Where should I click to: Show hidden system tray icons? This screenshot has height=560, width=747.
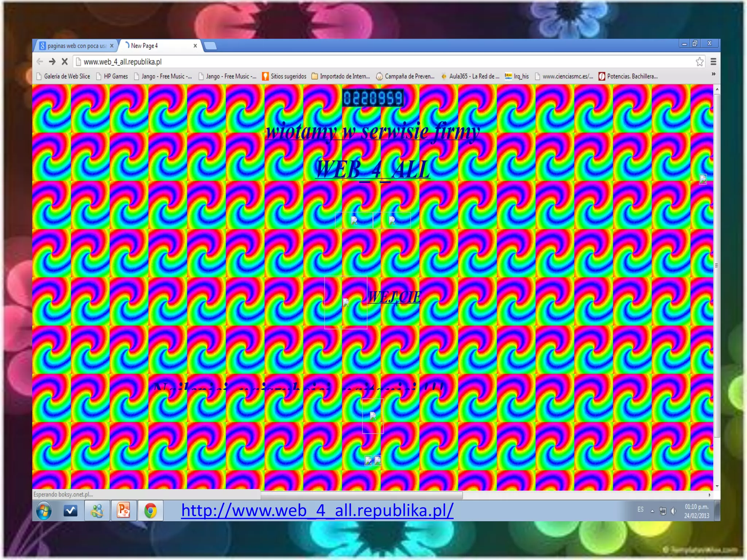coord(652,511)
